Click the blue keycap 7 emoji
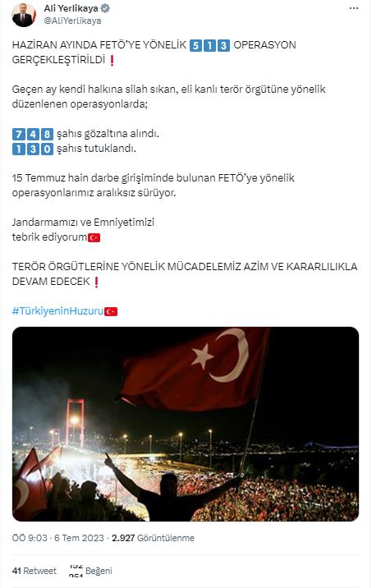 [x=18, y=134]
